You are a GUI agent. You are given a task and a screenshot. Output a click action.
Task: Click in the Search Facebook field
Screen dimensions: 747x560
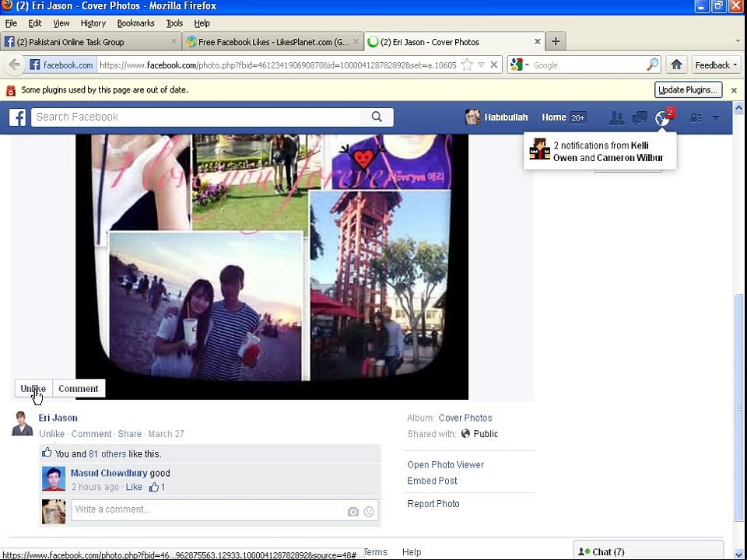[196, 117]
